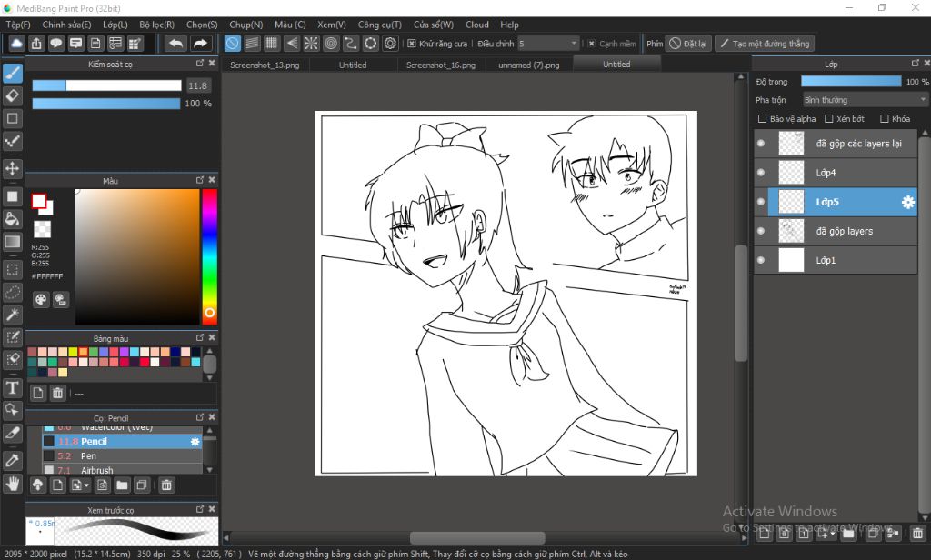The height and width of the screenshot is (560, 931).
Task: Open the Công cụ(T) menu
Action: 379,25
